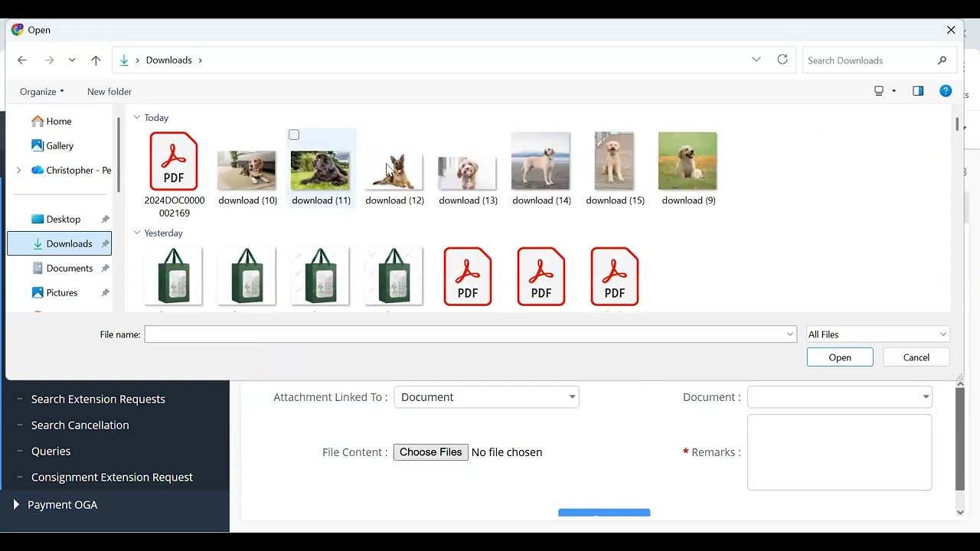Select the download (15) image
Image resolution: width=980 pixels, height=551 pixels.
pyautogui.click(x=615, y=170)
